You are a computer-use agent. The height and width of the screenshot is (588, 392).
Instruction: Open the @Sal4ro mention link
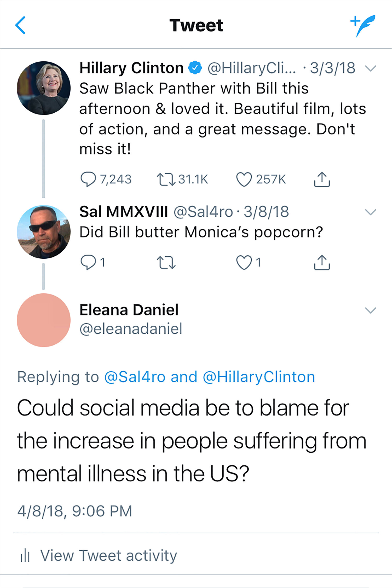(135, 377)
